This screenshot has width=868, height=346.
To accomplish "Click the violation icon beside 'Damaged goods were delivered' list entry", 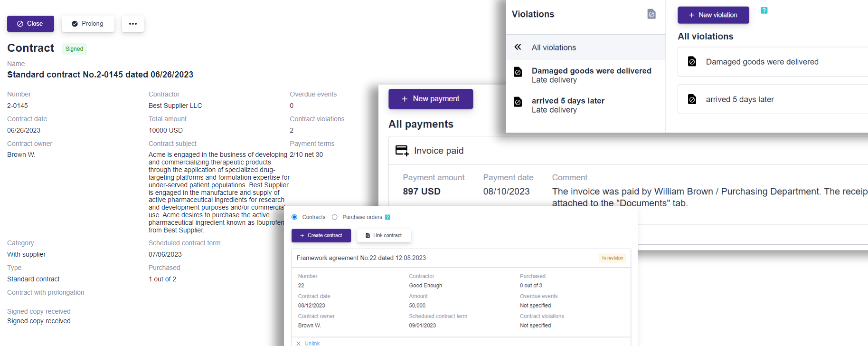I will click(x=518, y=72).
